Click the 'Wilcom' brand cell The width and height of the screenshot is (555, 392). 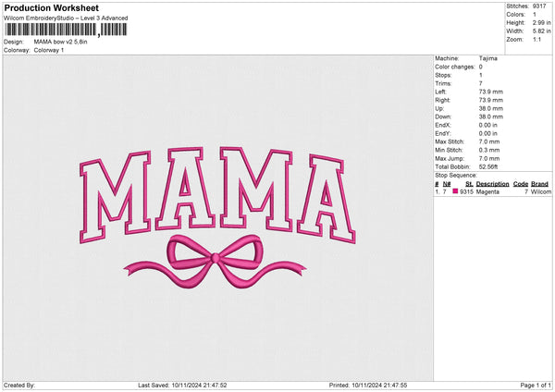541,191
